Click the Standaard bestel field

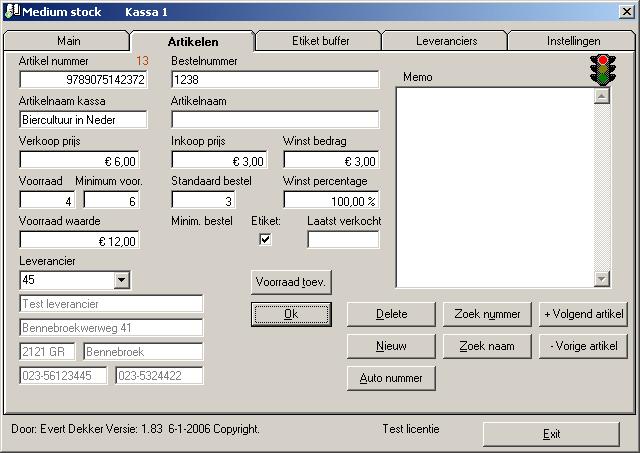tap(203, 200)
